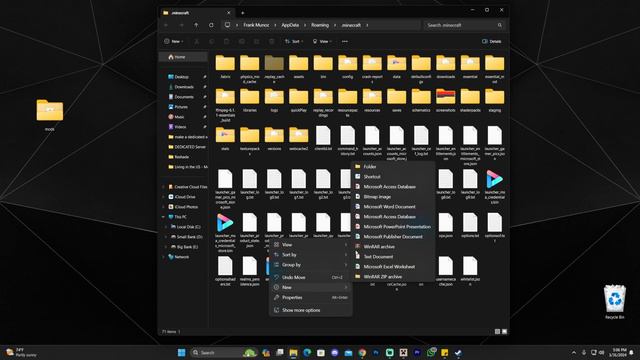Image resolution: width=640 pixels, height=360 pixels.
Task: Open the mods folder on the desktop
Action: (x=49, y=115)
